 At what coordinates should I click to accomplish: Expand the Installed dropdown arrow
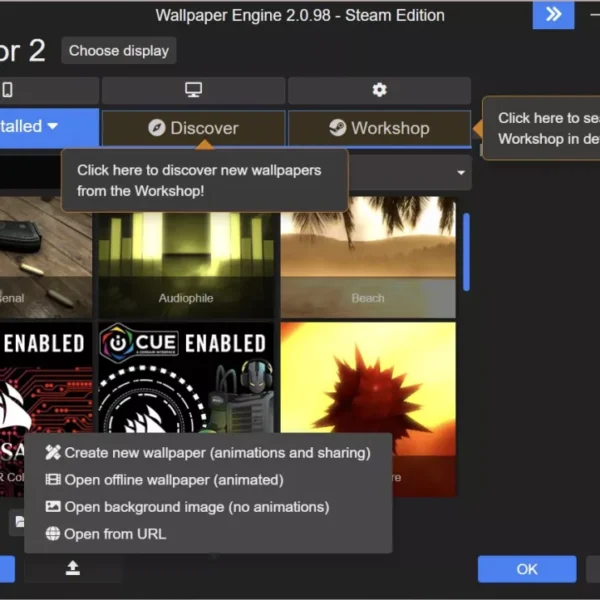point(53,127)
